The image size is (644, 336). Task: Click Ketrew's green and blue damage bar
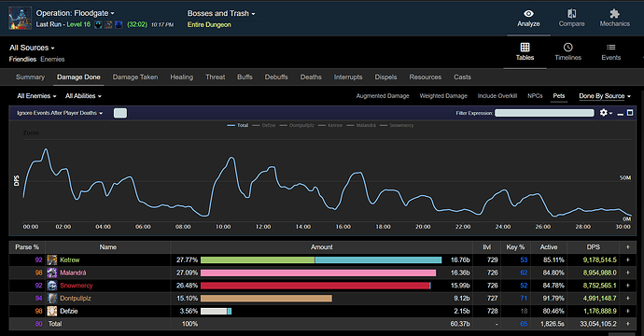pyautogui.click(x=321, y=260)
